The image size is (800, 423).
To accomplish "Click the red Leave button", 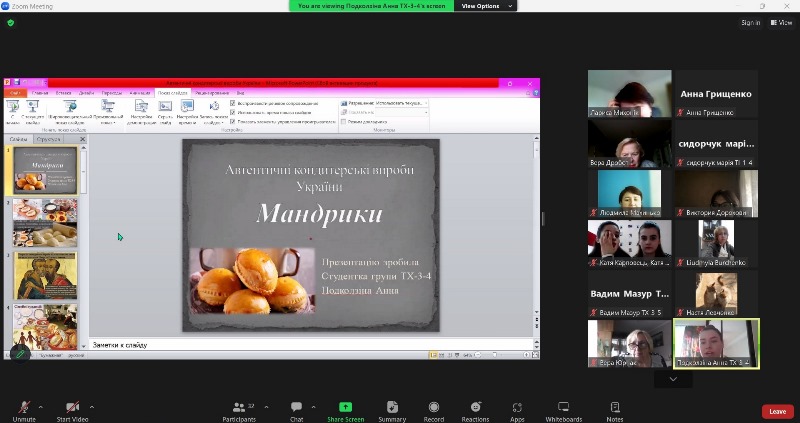I will point(778,411).
